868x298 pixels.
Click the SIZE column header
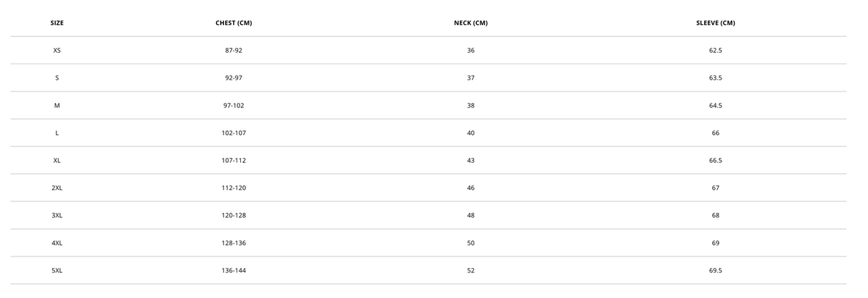(57, 23)
